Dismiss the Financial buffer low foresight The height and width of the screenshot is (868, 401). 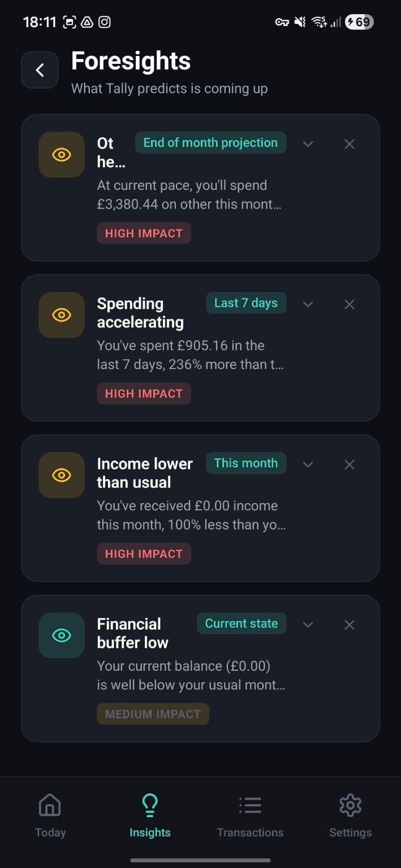[350, 625]
